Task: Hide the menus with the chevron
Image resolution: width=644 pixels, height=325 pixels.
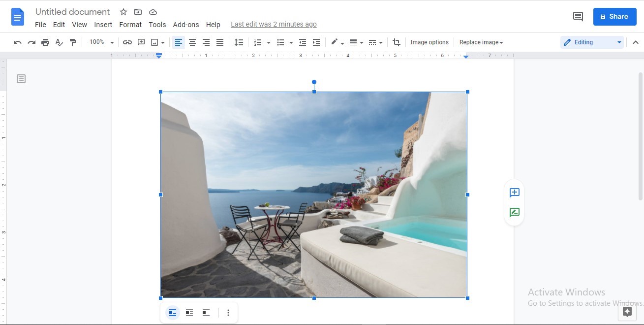Action: [636, 42]
